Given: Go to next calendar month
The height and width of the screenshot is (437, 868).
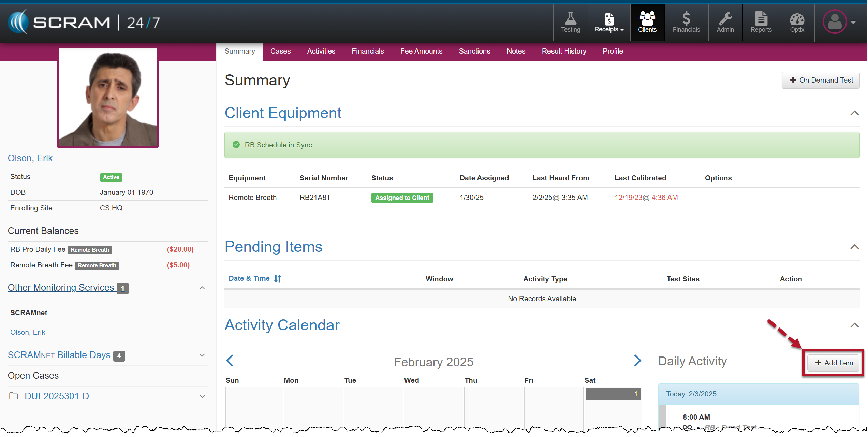Looking at the screenshot, I should tap(637, 361).
